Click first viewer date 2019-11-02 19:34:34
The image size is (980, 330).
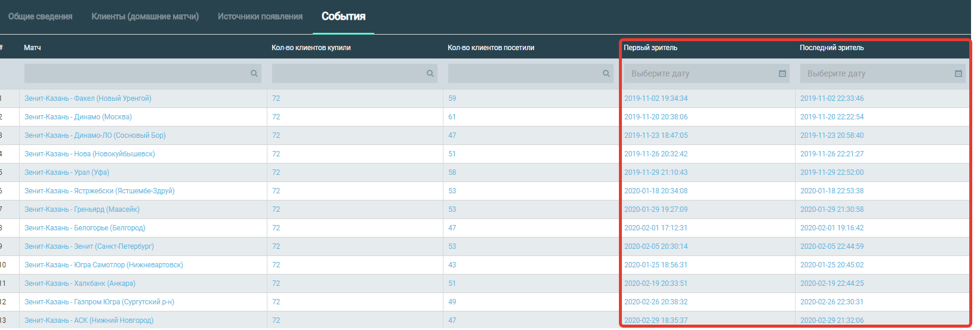656,98
